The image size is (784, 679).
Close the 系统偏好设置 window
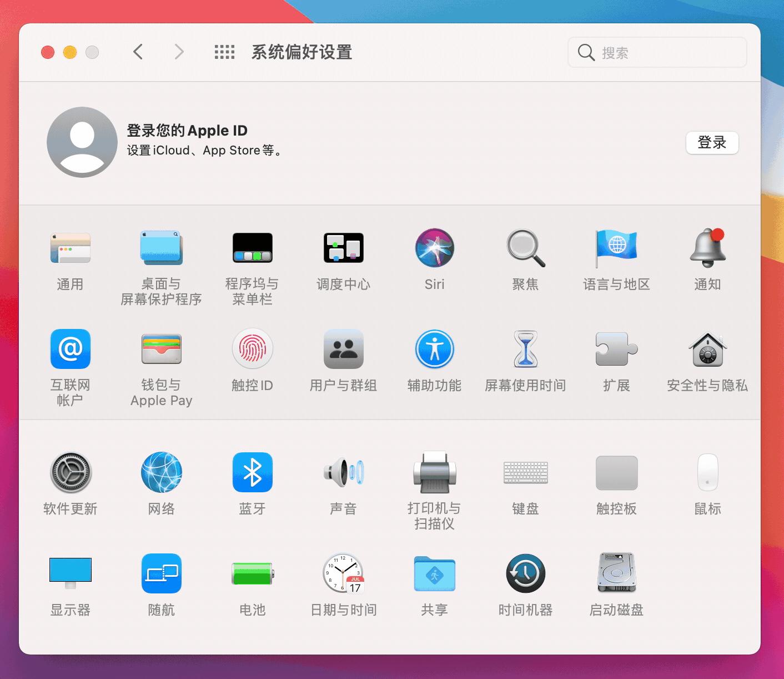tap(48, 52)
